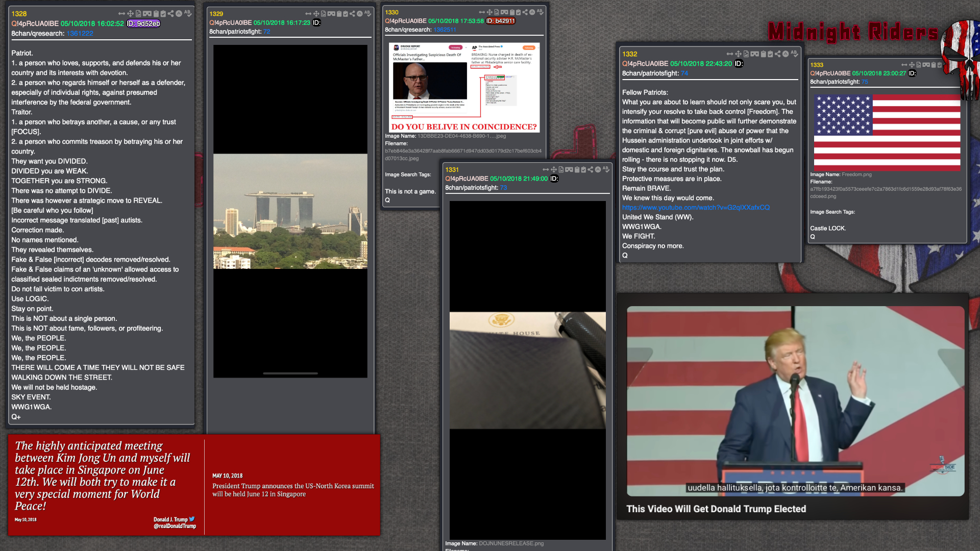The width and height of the screenshot is (980, 551).
Task: Open the Singapore skyline image in post 1329
Action: click(x=290, y=211)
